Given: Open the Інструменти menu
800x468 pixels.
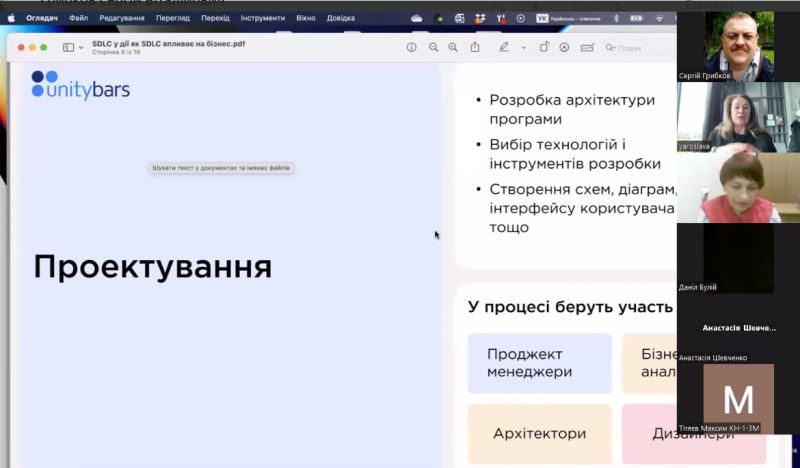Looking at the screenshot, I should tap(263, 18).
